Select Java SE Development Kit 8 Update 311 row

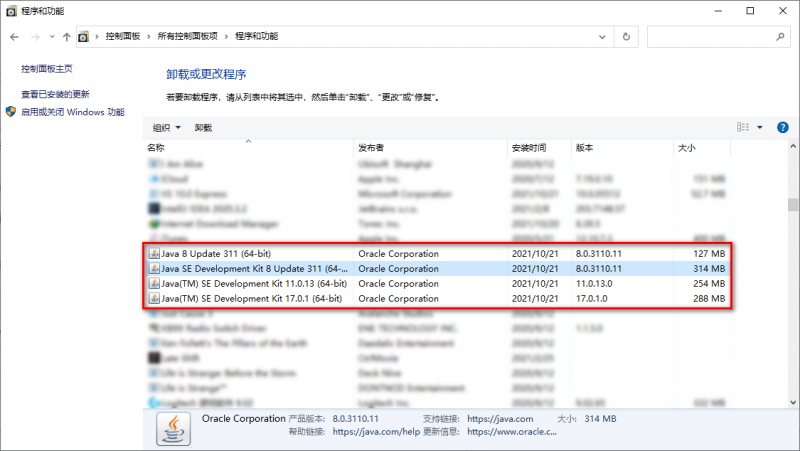[437, 268]
